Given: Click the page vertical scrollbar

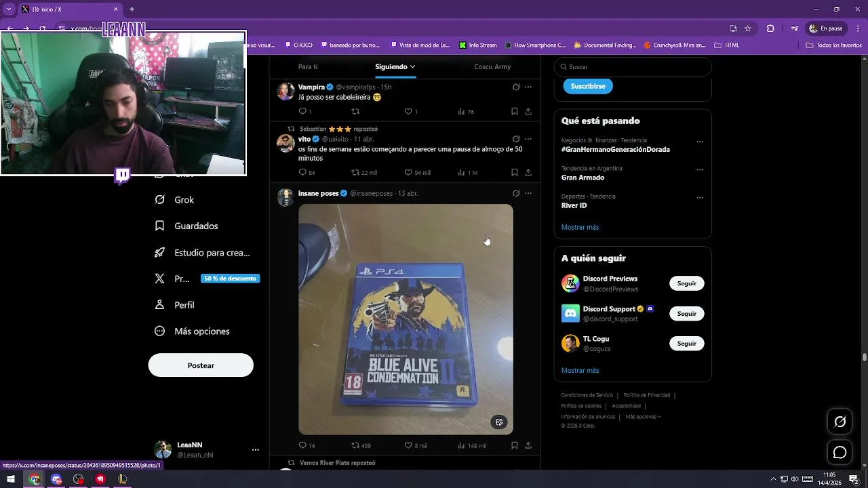Looking at the screenshot, I should point(864,357).
